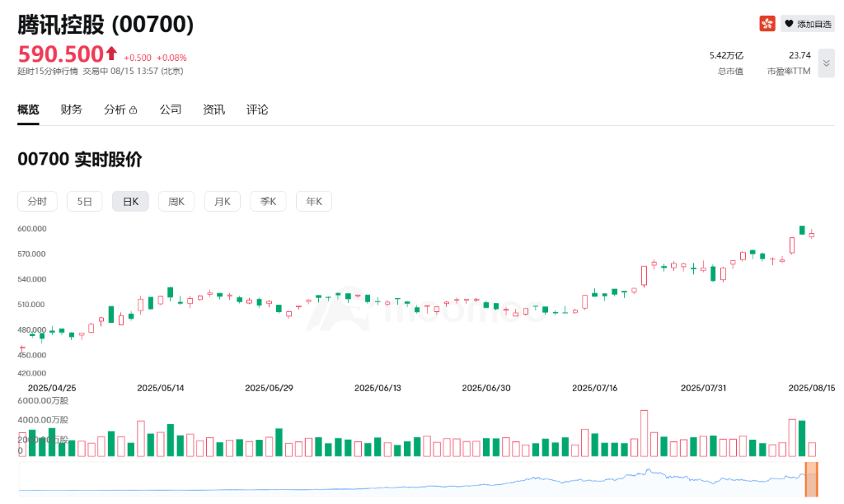This screenshot has height=504, width=844.
Task: Switch chart to 季K
Action: pos(268,201)
